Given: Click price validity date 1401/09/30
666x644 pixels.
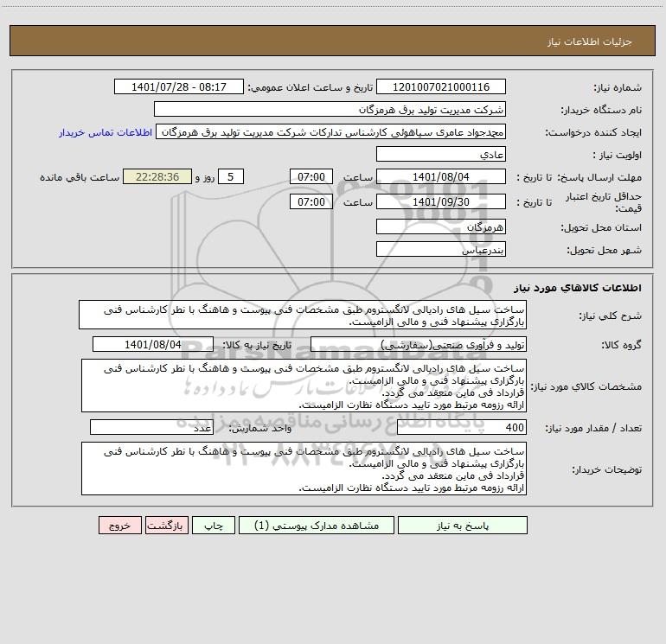Looking at the screenshot, I should click(441, 201).
